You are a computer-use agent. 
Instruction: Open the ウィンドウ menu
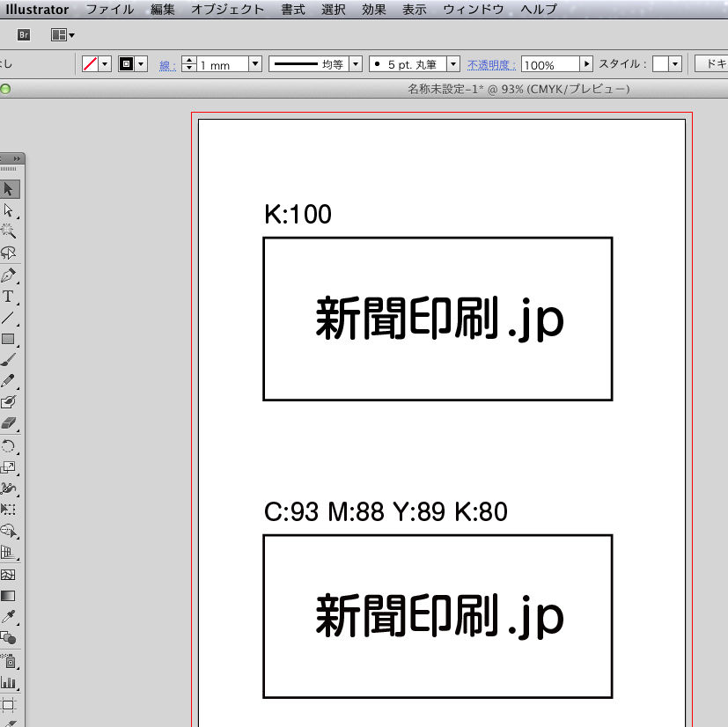point(473,10)
